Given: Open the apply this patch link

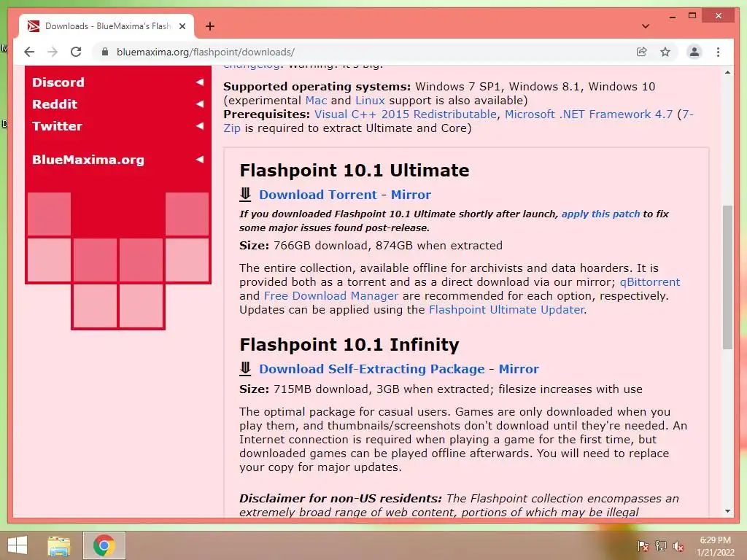Looking at the screenshot, I should pos(601,214).
